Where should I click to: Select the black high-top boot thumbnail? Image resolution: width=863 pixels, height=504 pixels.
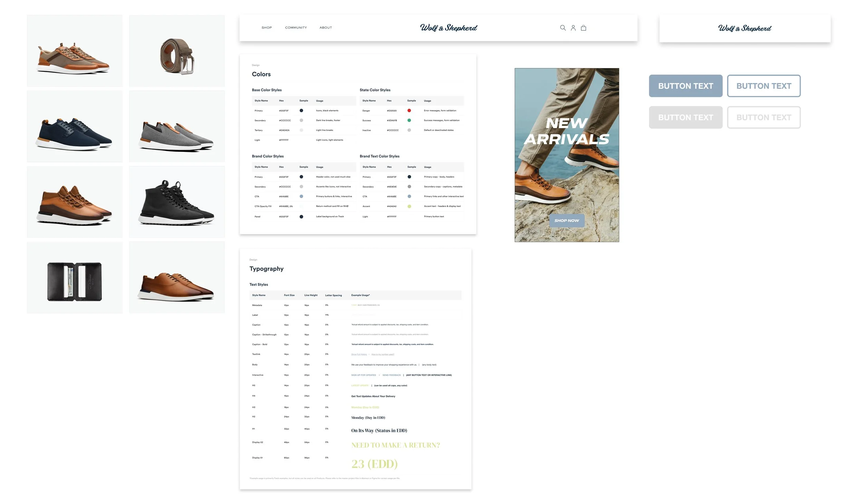pos(177,202)
